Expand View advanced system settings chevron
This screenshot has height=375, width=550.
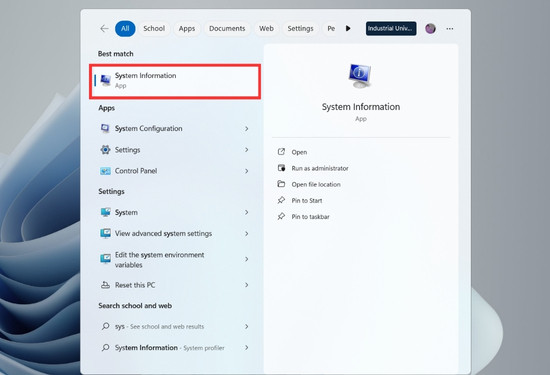[247, 233]
